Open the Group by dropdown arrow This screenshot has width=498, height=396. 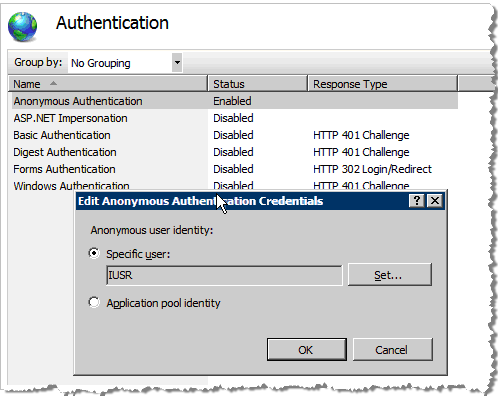tap(177, 62)
